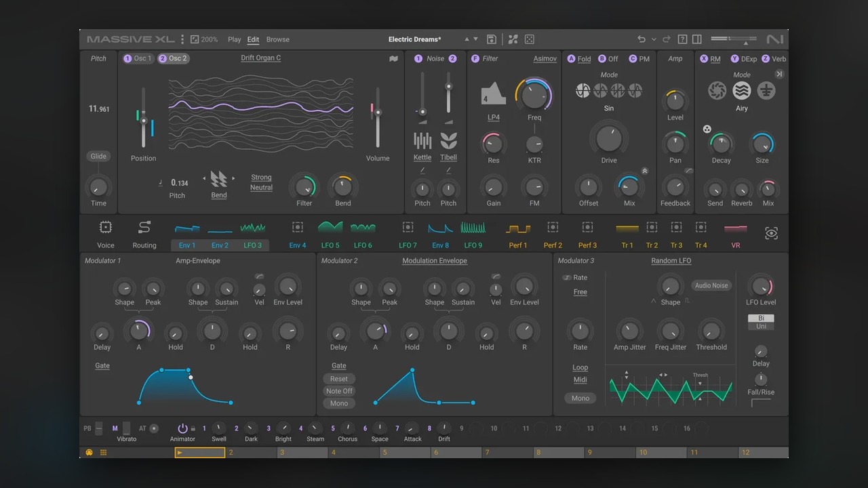Toggle the Glide button
868x488 pixels.
pos(98,156)
